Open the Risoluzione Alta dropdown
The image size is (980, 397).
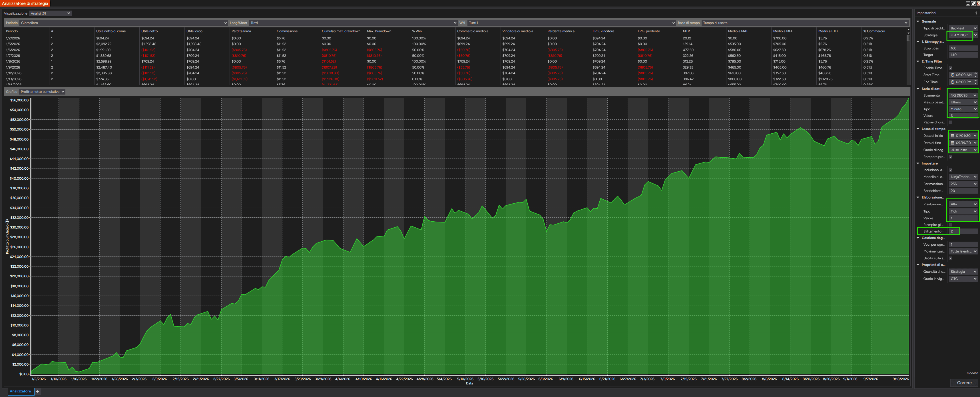tap(963, 204)
